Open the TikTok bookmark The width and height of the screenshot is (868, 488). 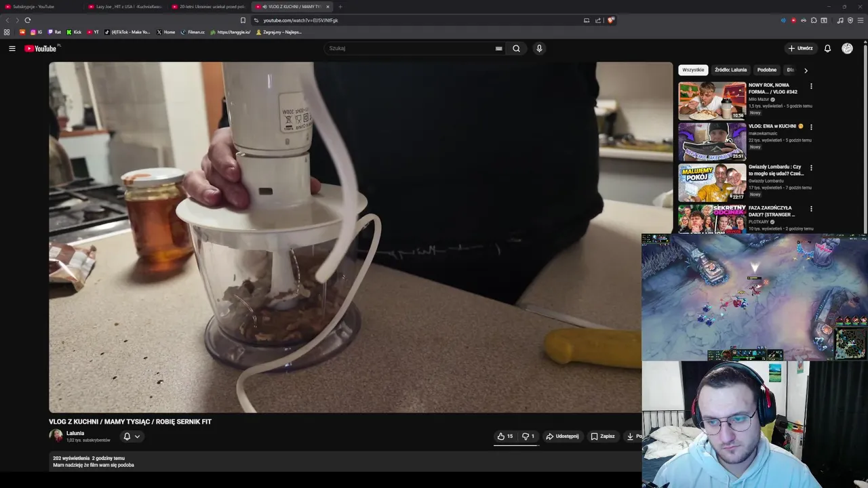click(127, 32)
